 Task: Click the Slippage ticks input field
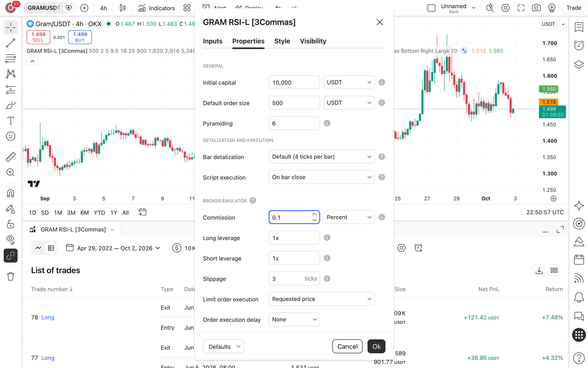(x=294, y=278)
